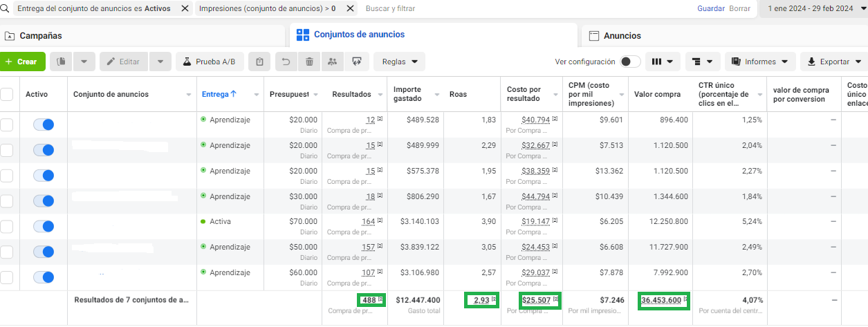Check the row checkbox for $489.528 ad set
This screenshot has width=868, height=327.
pyautogui.click(x=6, y=124)
